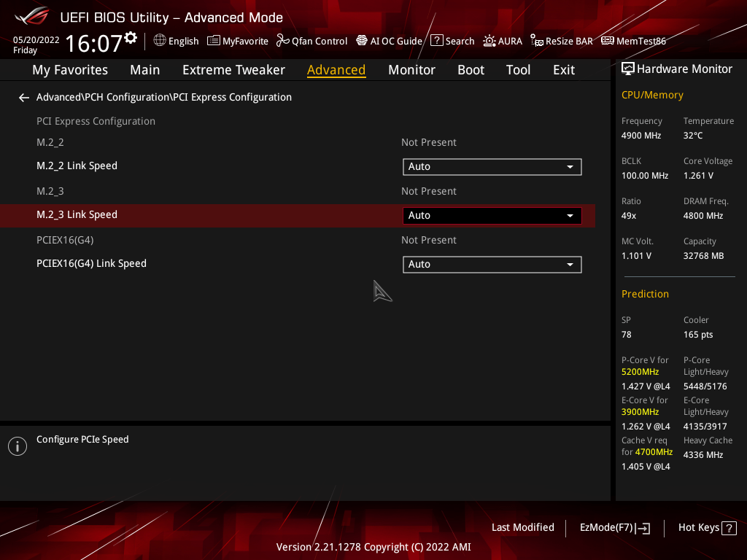Click the 32768 MB capacity value

click(703, 256)
